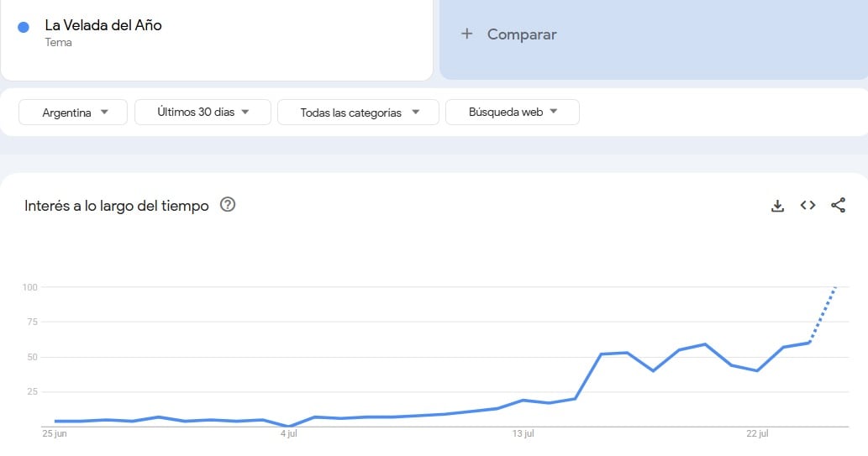The image size is (868, 456).
Task: Open the Últimos 30 días time range dropdown
Action: (x=203, y=113)
